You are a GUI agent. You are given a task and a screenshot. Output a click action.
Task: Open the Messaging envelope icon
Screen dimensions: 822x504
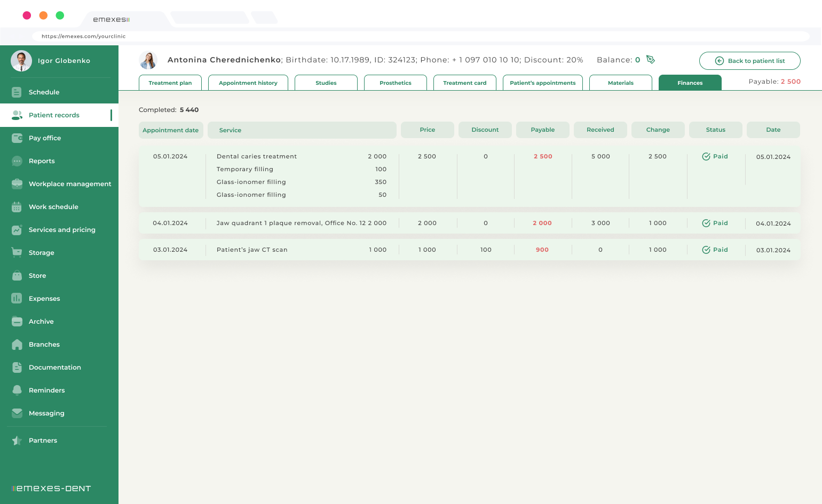point(17,413)
